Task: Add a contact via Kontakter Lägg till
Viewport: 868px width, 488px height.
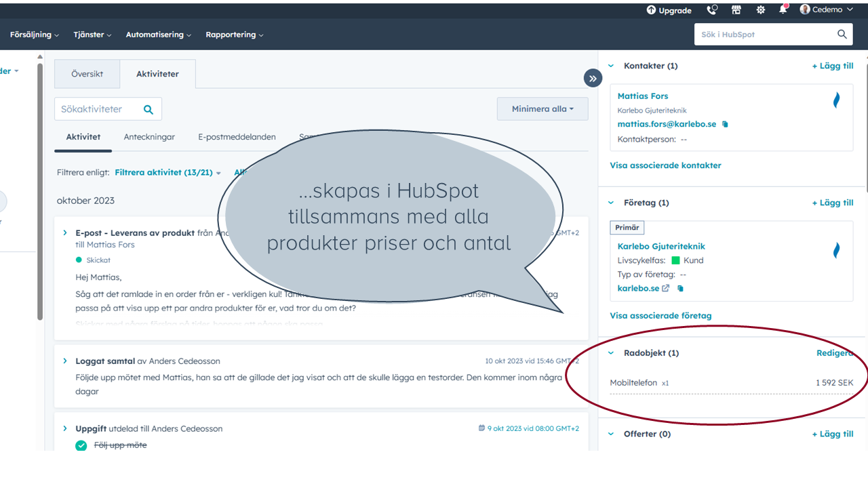Action: [833, 66]
